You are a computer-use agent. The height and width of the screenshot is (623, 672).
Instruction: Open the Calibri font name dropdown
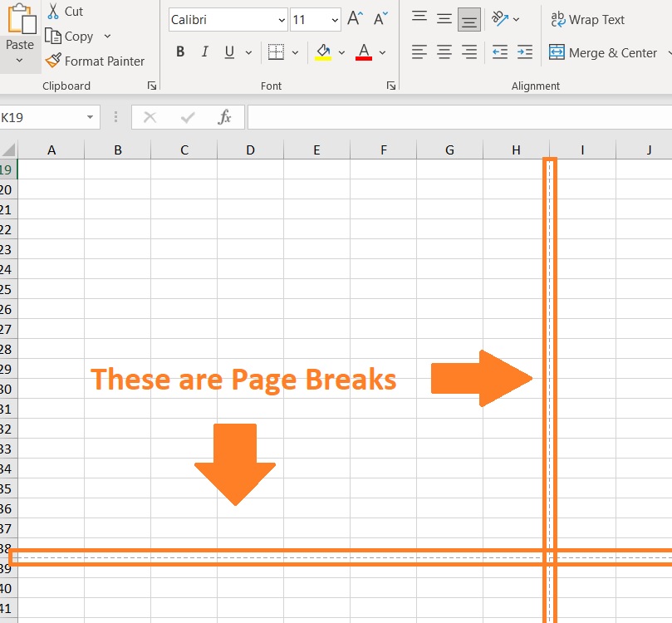pos(282,19)
